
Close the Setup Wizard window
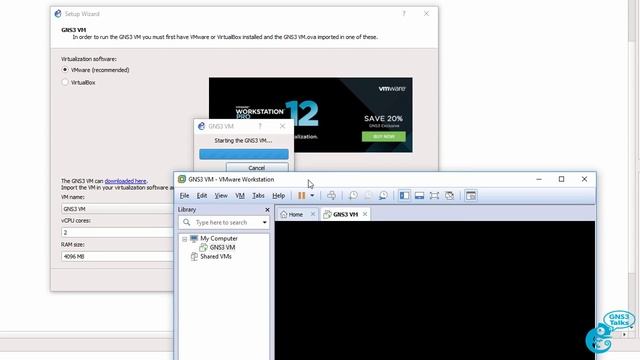pyautogui.click(x=427, y=13)
